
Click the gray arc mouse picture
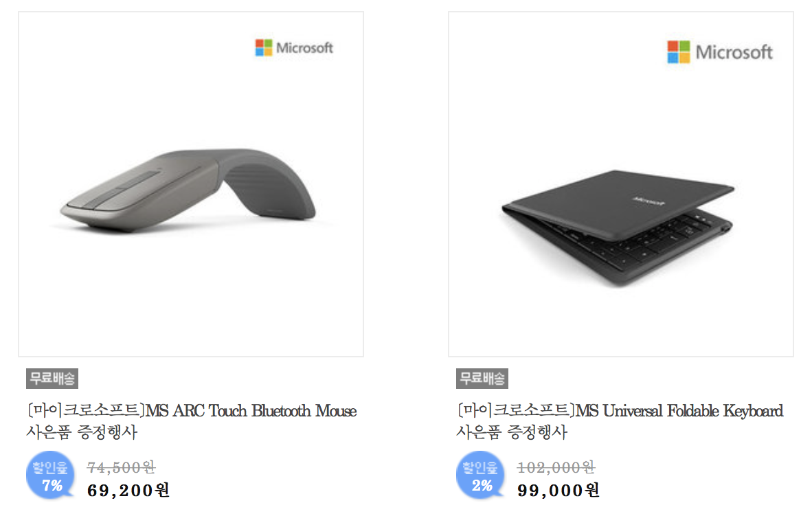click(x=188, y=190)
